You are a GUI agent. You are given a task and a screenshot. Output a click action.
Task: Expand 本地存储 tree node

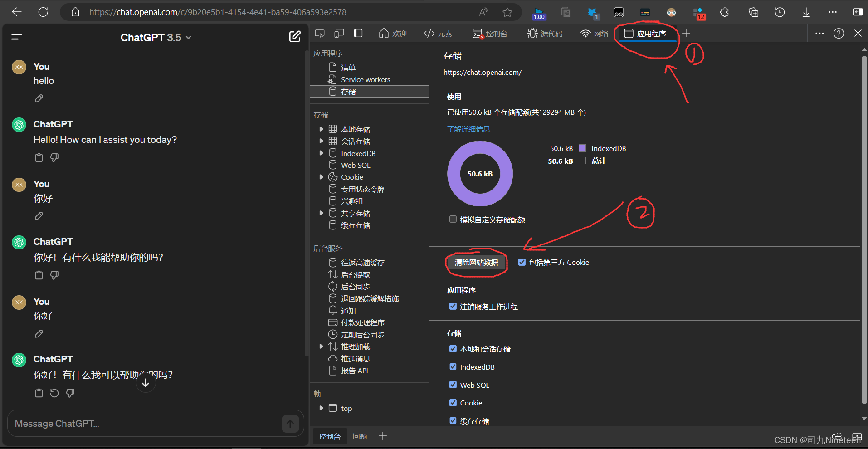pyautogui.click(x=322, y=129)
